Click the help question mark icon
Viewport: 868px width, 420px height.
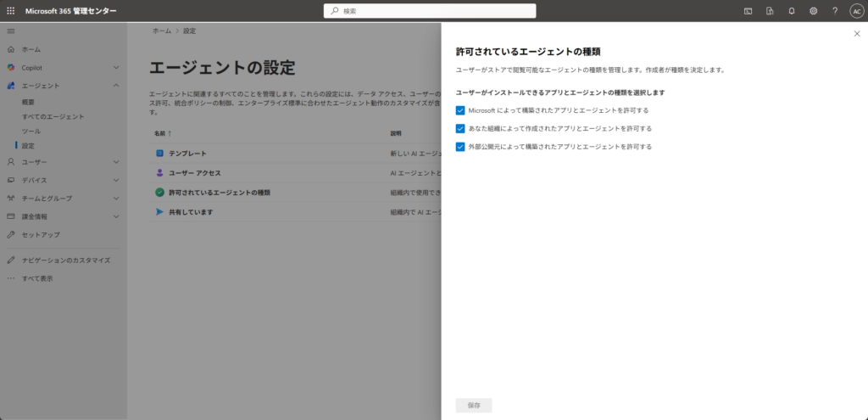834,11
